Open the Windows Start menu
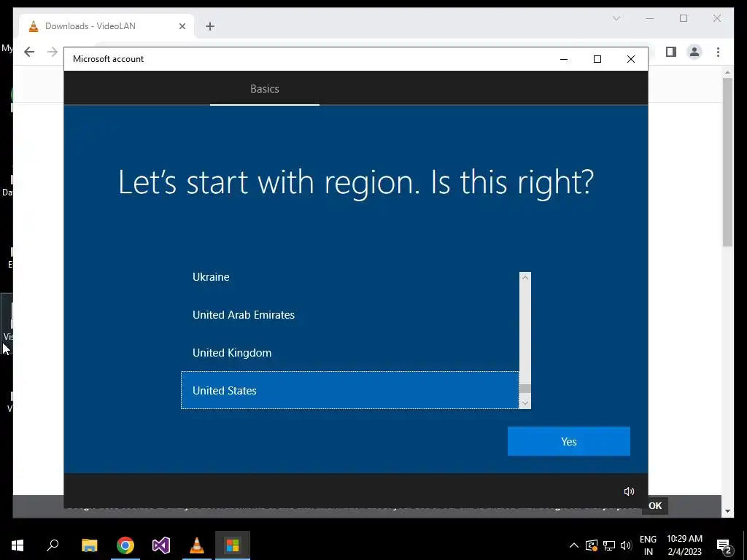 point(18,545)
